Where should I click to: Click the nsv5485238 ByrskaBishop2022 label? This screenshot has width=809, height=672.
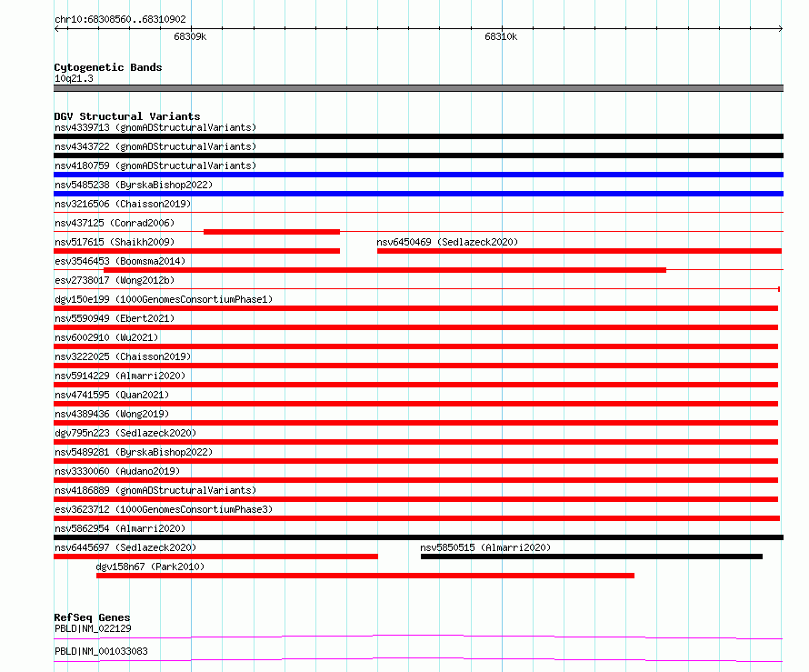[134, 185]
